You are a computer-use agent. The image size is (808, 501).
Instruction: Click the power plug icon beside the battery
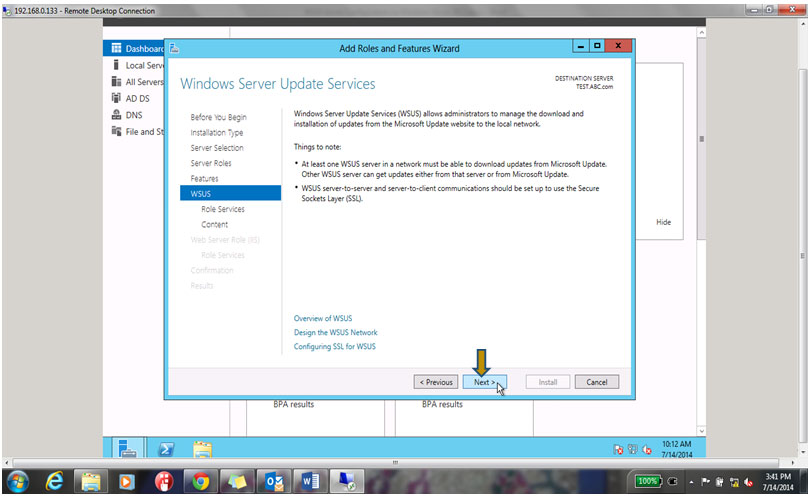coord(672,481)
